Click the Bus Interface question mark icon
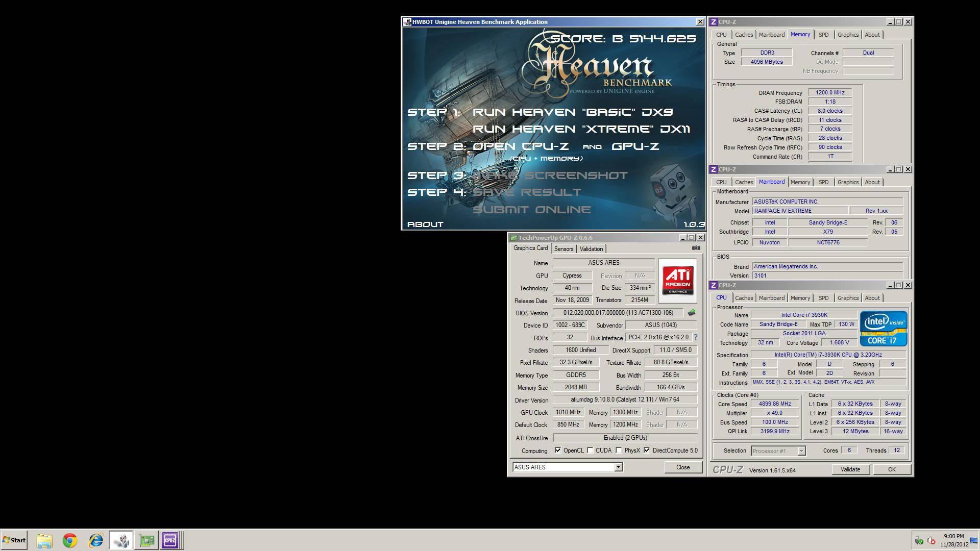This screenshot has width=980, height=551. (695, 337)
